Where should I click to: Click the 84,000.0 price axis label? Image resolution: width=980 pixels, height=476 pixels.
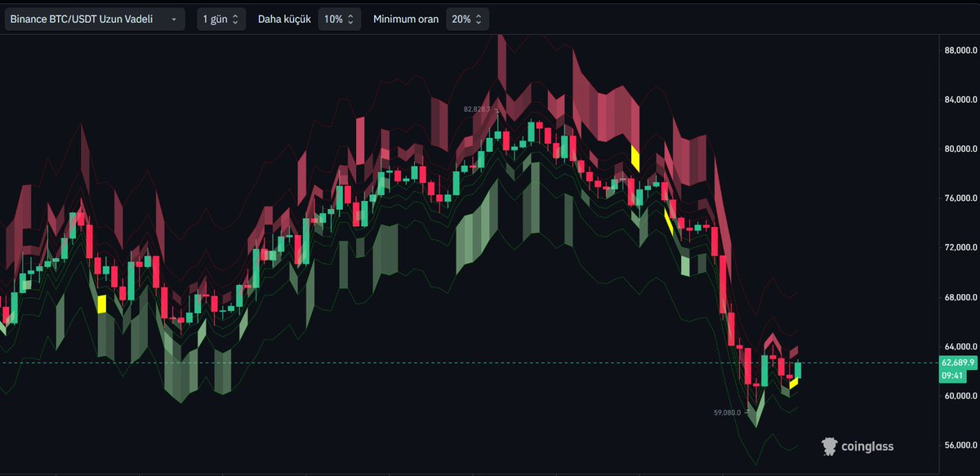click(960, 100)
